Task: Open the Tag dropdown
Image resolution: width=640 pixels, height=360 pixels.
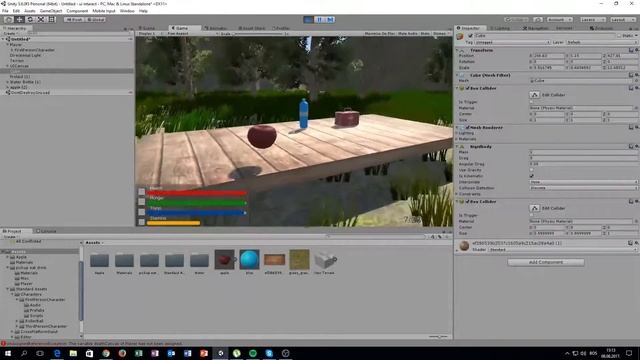Action: pos(512,42)
